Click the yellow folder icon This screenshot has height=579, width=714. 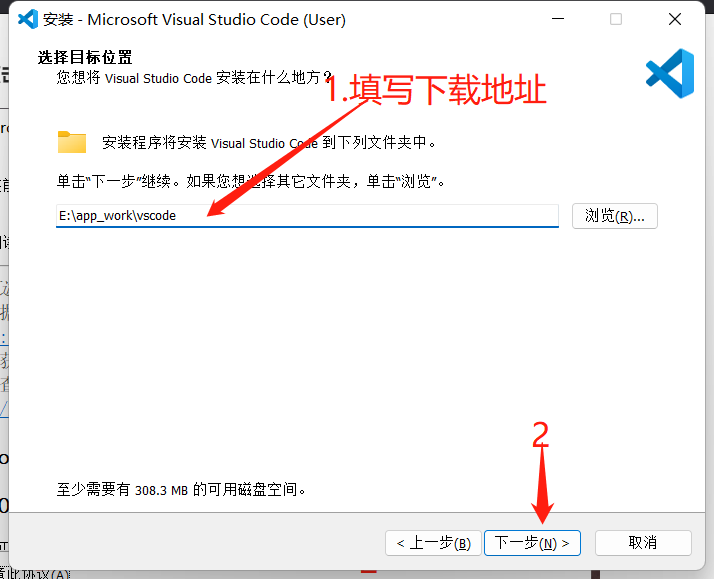coord(72,142)
